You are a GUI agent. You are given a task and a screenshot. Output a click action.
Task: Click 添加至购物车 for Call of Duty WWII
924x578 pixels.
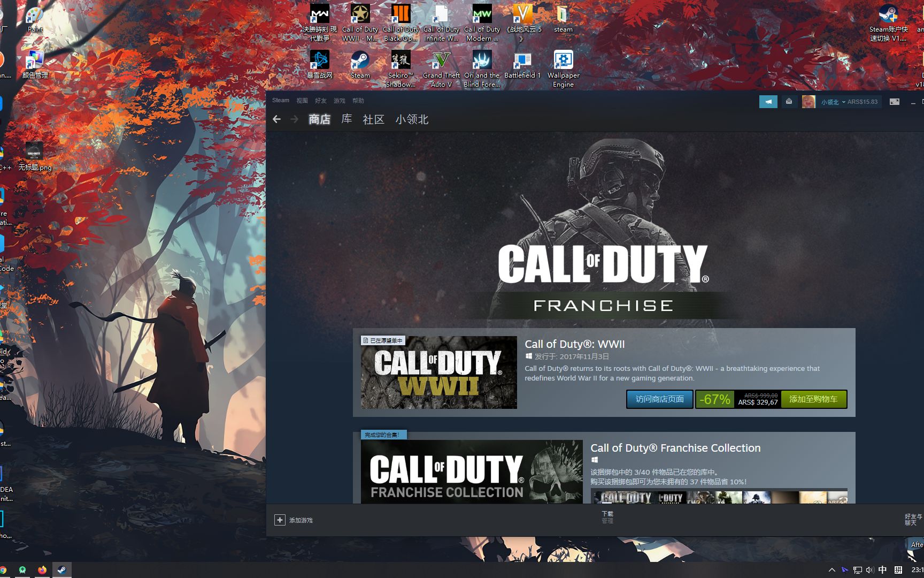click(813, 399)
